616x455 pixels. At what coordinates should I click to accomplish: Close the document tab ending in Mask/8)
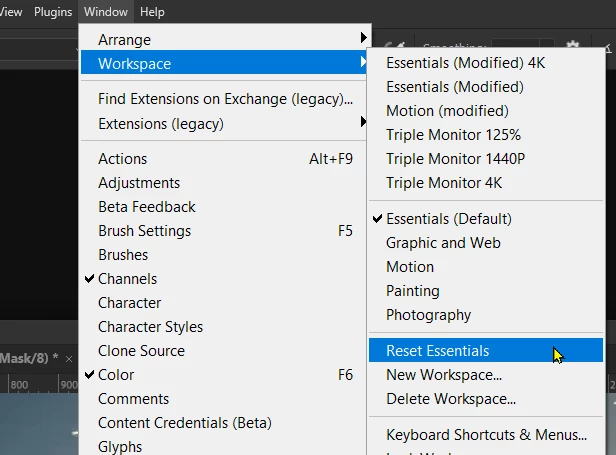69,359
